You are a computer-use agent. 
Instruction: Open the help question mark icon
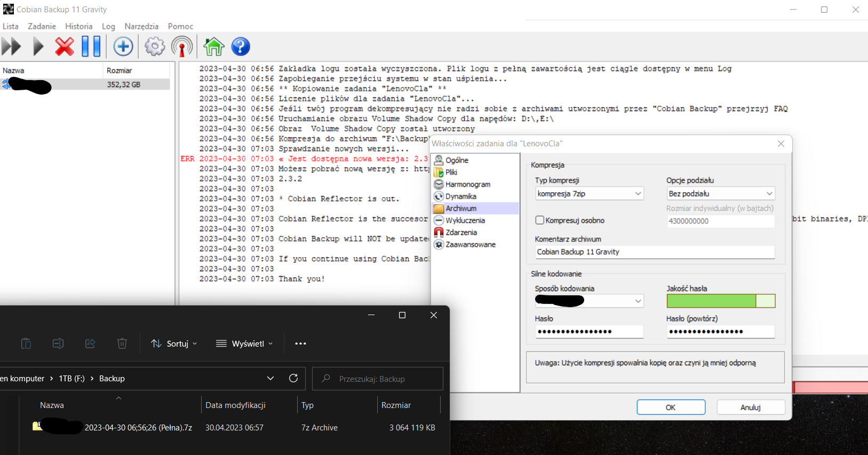[x=241, y=46]
